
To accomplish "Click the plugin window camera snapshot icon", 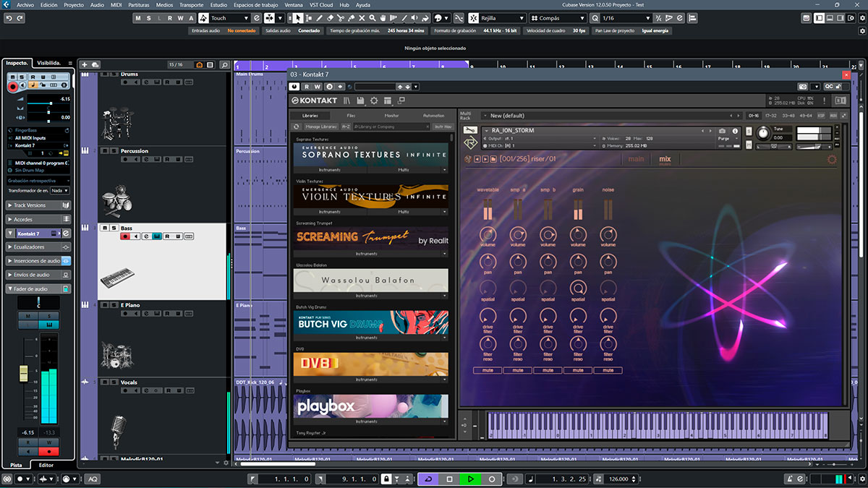I will (801, 87).
